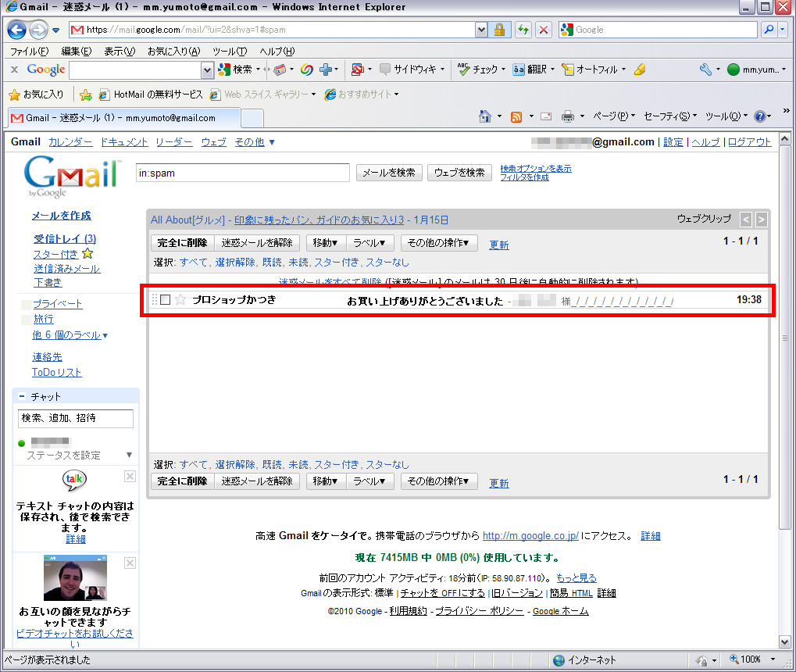Click the Stop loading red X icon
The height and width of the screenshot is (672, 796).
click(x=543, y=30)
